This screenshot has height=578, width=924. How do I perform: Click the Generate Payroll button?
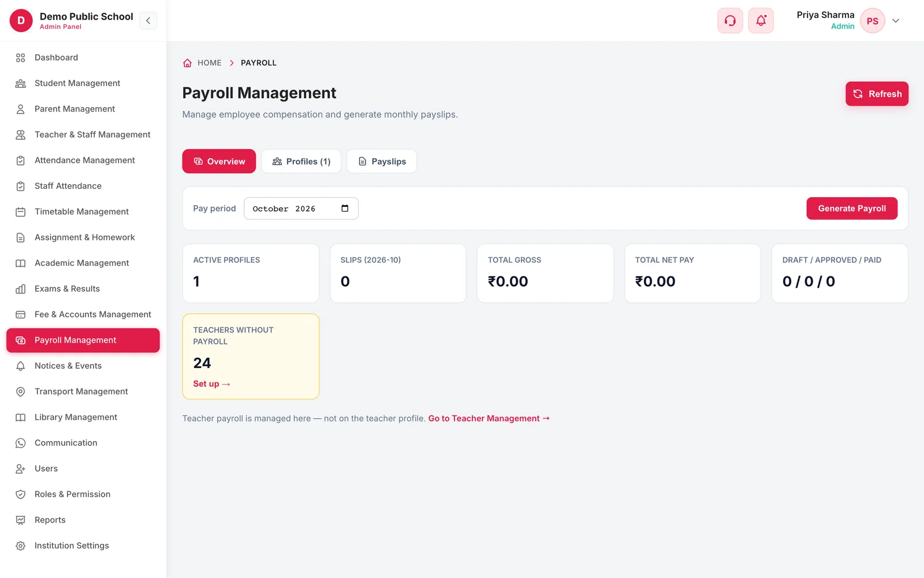point(852,209)
